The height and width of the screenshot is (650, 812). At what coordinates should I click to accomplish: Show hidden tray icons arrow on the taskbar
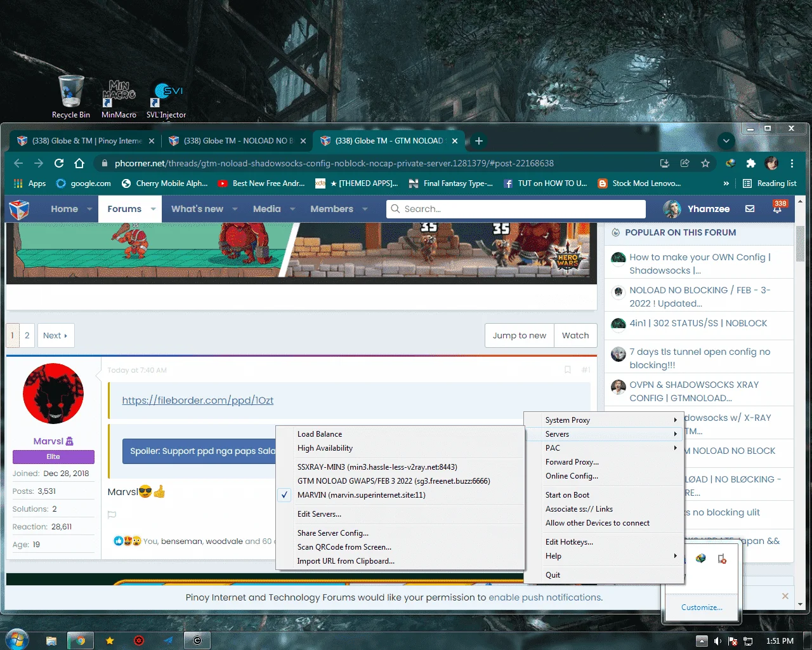702,640
